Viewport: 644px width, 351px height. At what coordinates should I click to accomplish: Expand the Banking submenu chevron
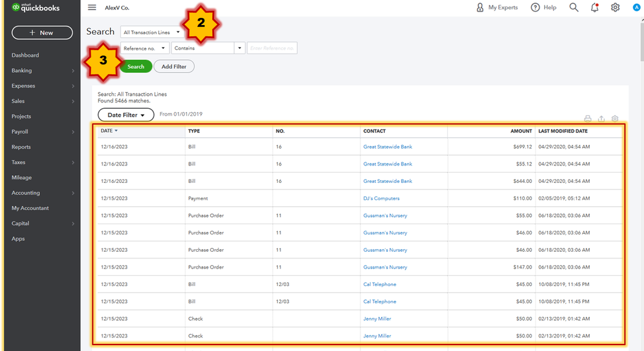pyautogui.click(x=73, y=71)
